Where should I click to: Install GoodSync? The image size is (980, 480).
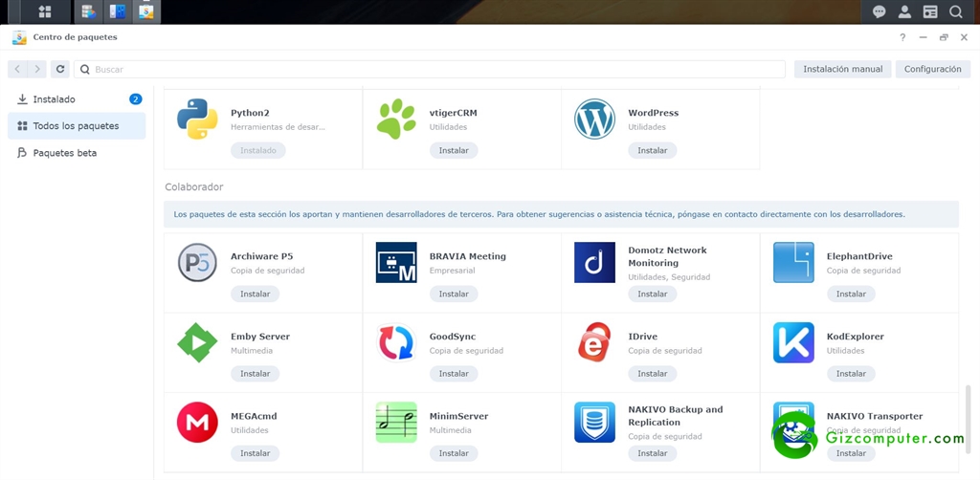(454, 374)
